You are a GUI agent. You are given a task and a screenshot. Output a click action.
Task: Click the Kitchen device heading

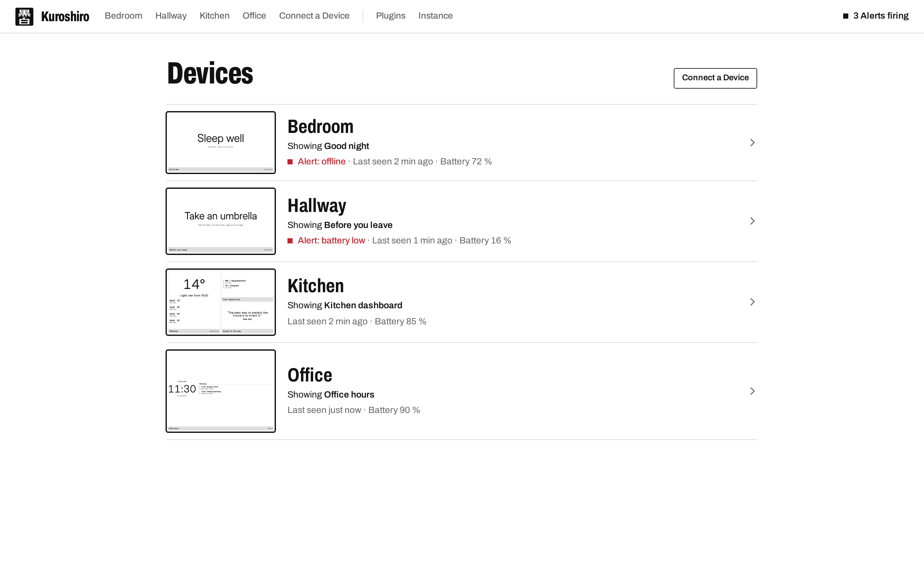315,286
